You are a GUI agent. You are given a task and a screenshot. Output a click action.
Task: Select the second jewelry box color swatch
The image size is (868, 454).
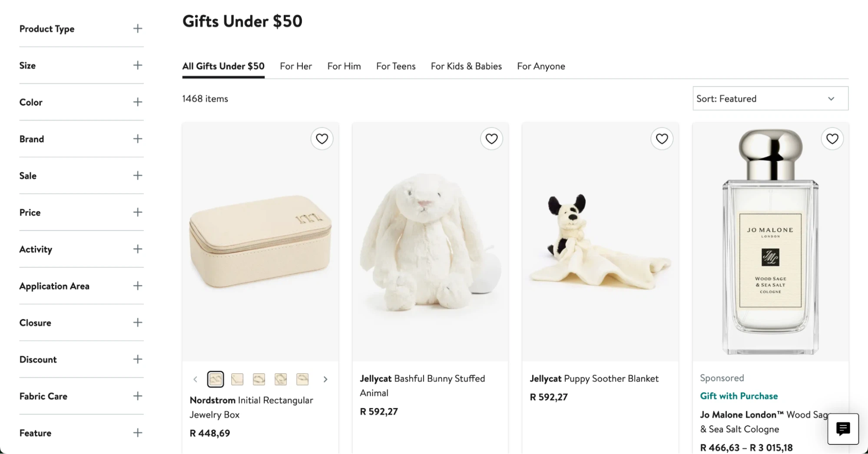click(x=237, y=379)
